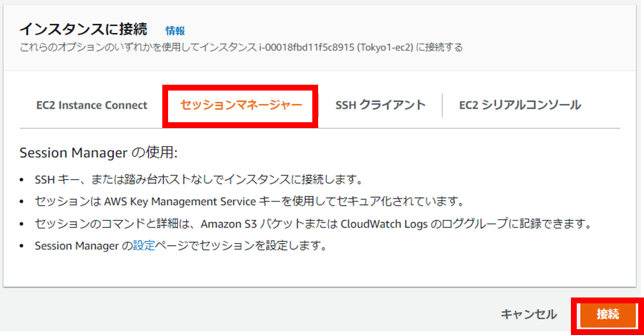Click the instance ID i-00018fbd11f5c8915 text
Viewport: 644px width, 335px height.
click(x=306, y=48)
